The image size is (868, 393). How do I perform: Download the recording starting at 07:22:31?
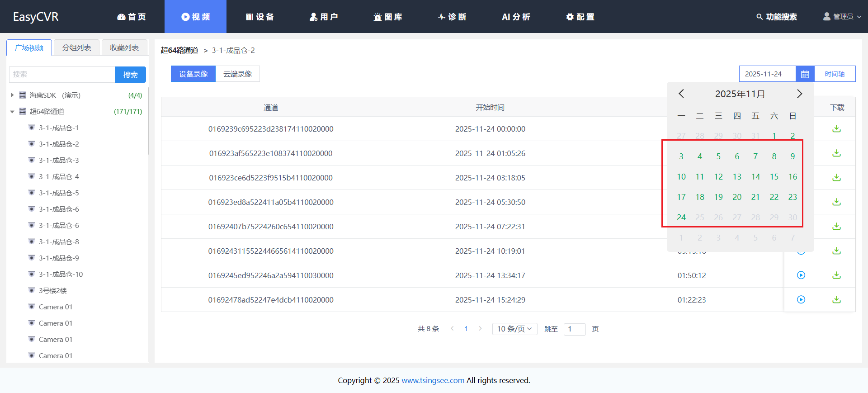[x=836, y=227]
